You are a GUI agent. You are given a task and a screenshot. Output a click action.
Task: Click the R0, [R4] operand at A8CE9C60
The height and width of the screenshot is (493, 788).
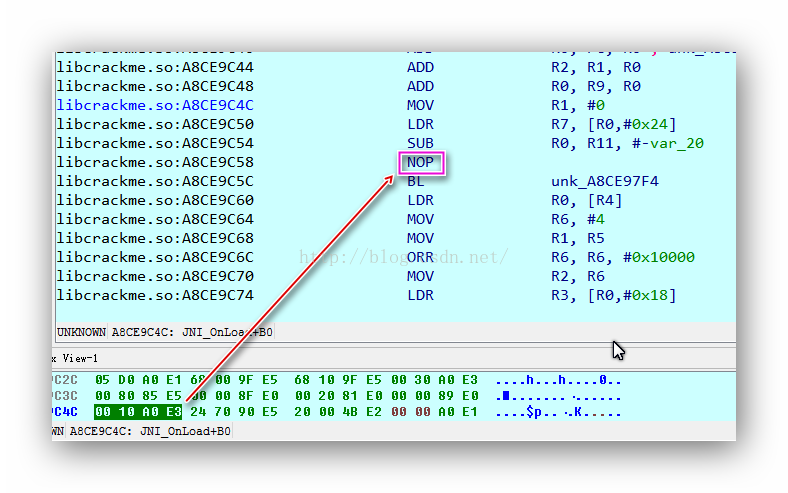point(587,201)
